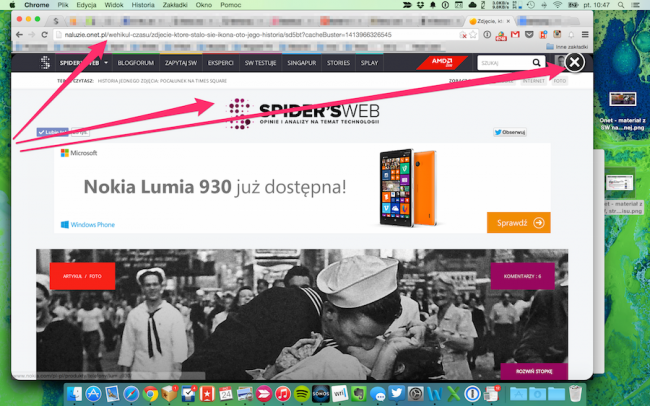Open System Preferences from the dock
The height and width of the screenshot is (406, 650).
[416, 393]
